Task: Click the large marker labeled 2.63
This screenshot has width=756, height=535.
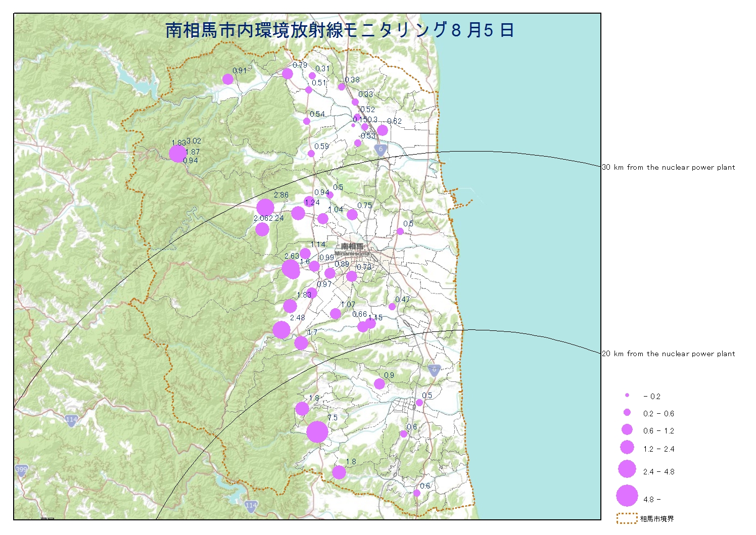Action: (x=291, y=269)
